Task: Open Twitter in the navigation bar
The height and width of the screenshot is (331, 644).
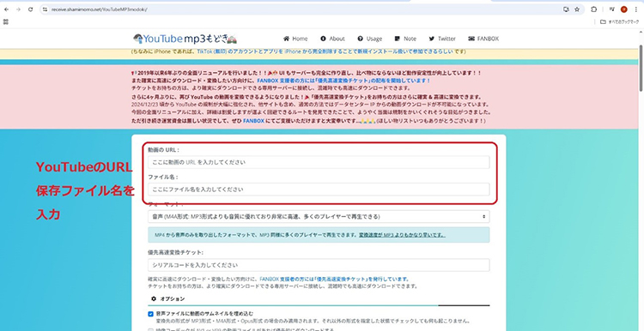Action: point(442,39)
